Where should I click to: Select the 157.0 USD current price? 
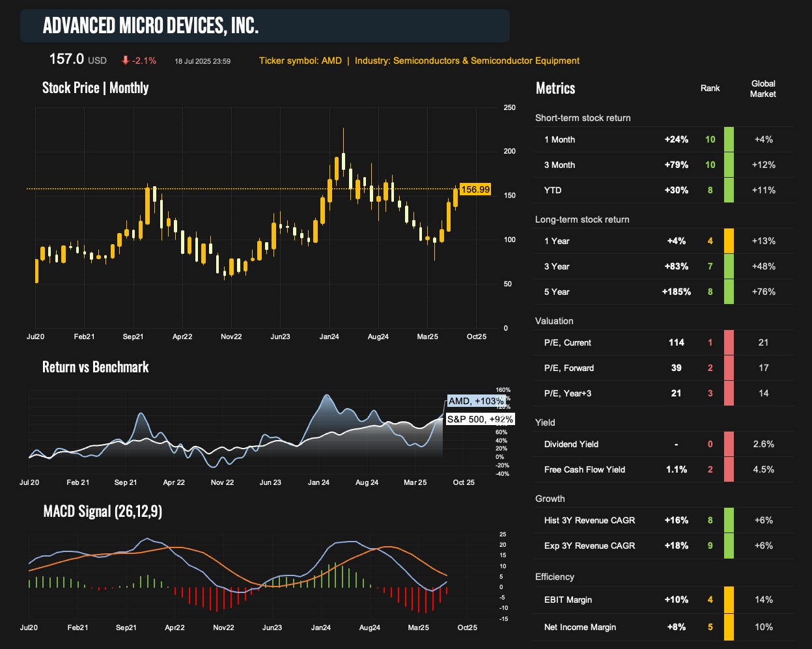[x=77, y=59]
